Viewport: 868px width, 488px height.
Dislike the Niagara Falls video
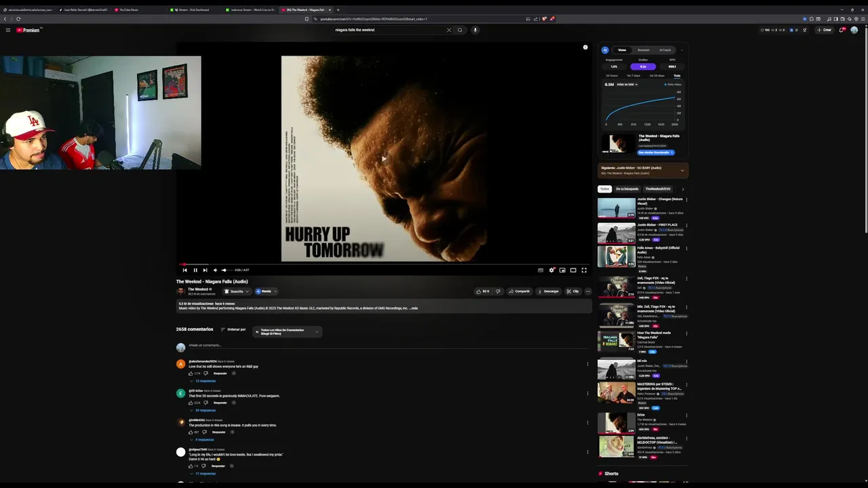click(x=498, y=291)
